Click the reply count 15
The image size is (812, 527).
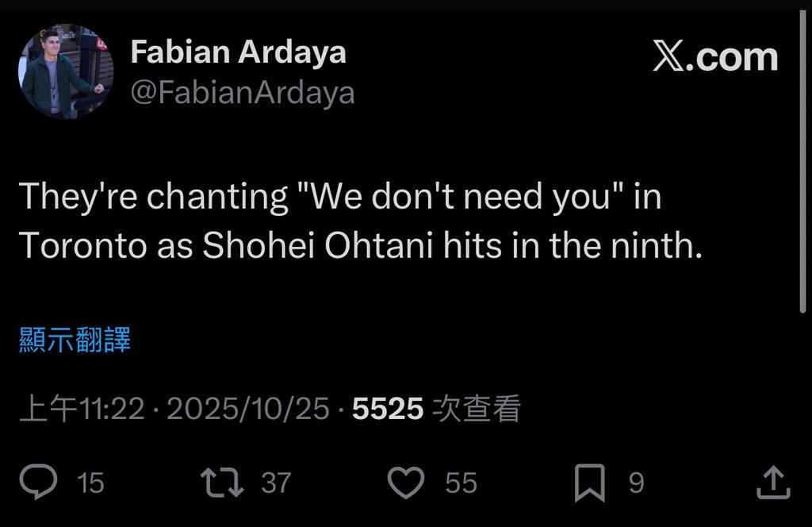[91, 483]
